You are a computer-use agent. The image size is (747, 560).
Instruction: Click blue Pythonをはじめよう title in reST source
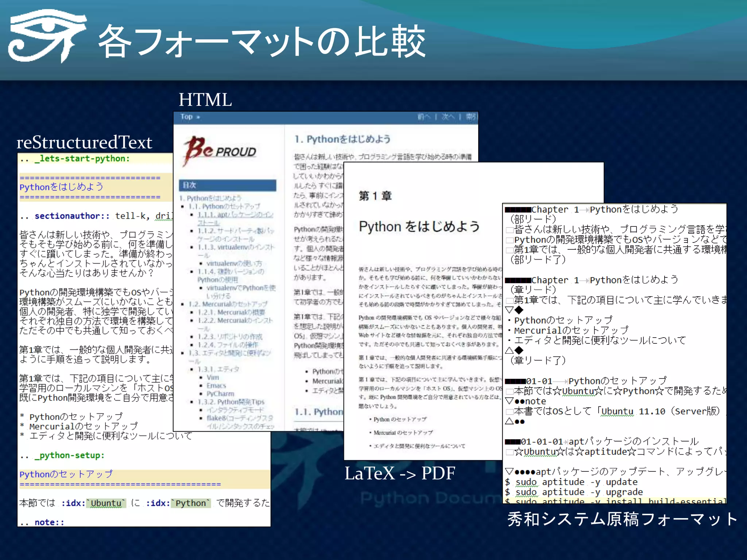pyautogui.click(x=61, y=187)
